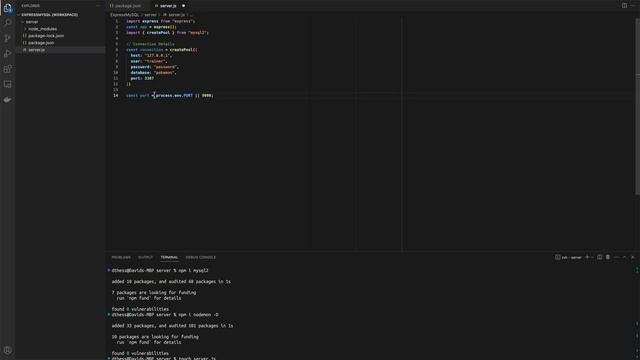Click line number 14 in the gutter
Screen dimensions: 640x360
click(x=116, y=96)
